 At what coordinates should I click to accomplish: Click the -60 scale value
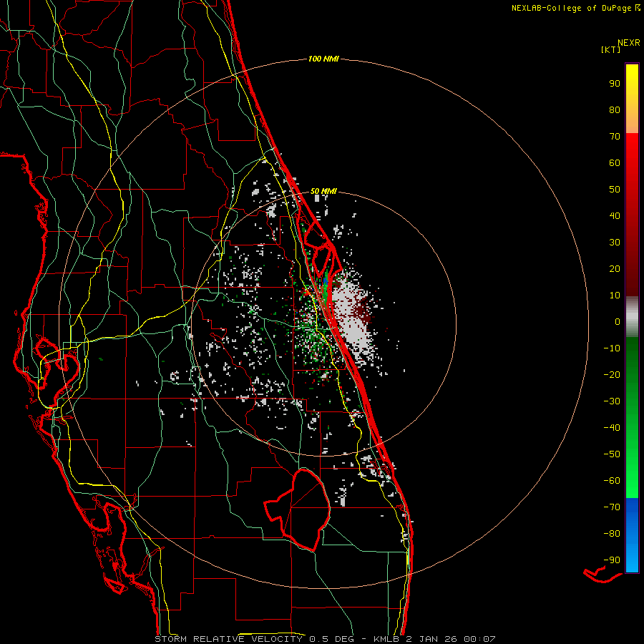pos(612,481)
